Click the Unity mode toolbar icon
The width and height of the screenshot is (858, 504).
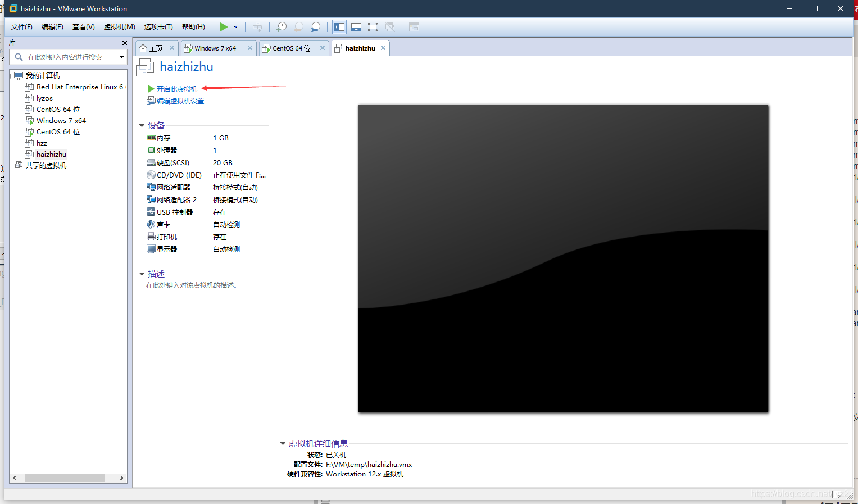[390, 27]
